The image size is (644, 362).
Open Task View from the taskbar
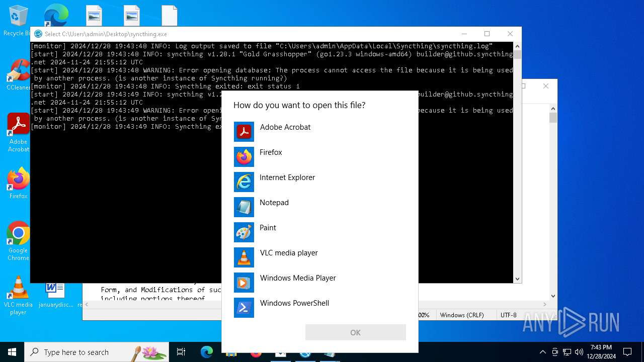(x=181, y=352)
